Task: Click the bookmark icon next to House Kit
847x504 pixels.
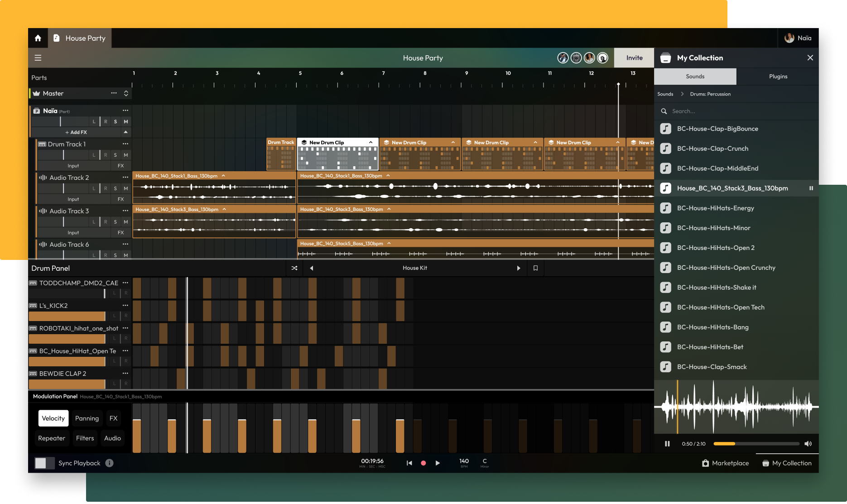Action: pyautogui.click(x=535, y=268)
